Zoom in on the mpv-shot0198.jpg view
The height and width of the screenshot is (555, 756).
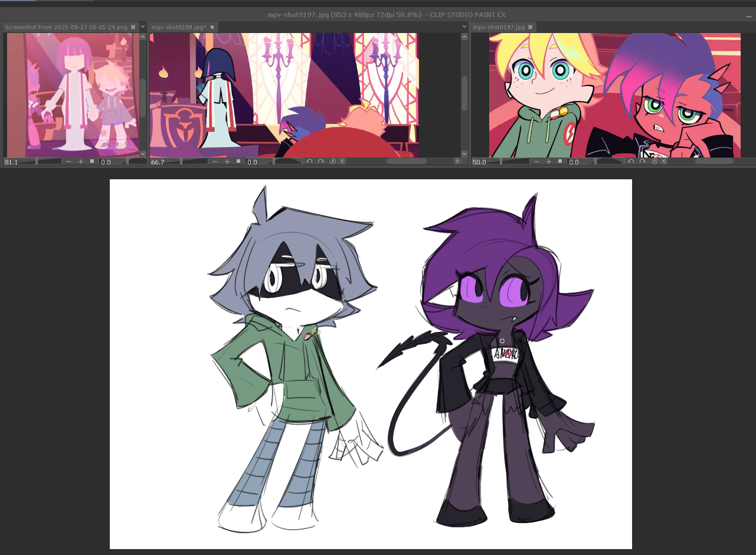pos(227,161)
